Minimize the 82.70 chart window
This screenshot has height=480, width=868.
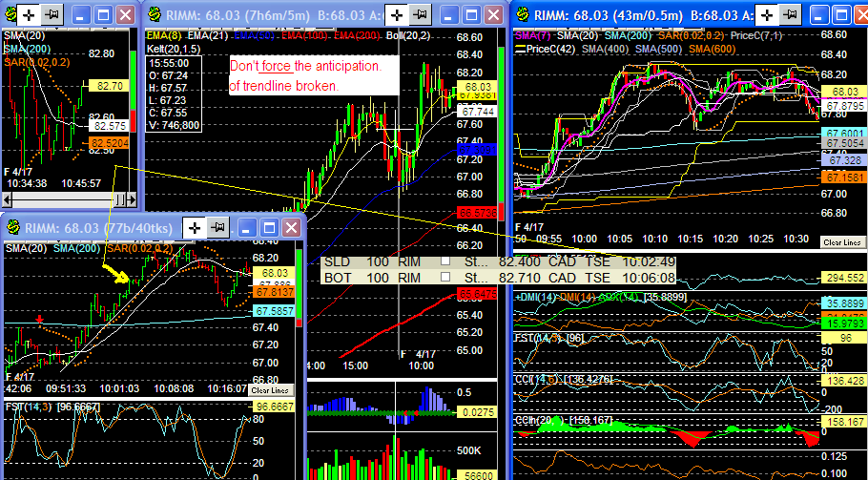[81, 15]
